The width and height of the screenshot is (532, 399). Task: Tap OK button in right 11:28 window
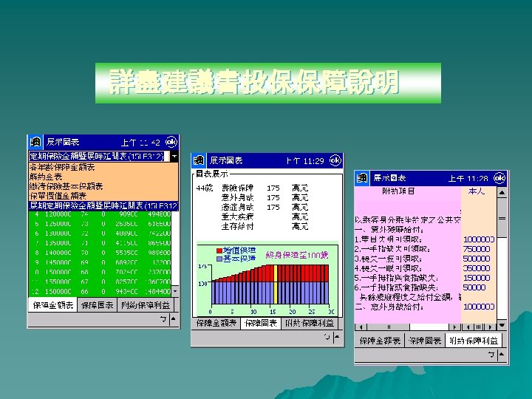click(499, 178)
